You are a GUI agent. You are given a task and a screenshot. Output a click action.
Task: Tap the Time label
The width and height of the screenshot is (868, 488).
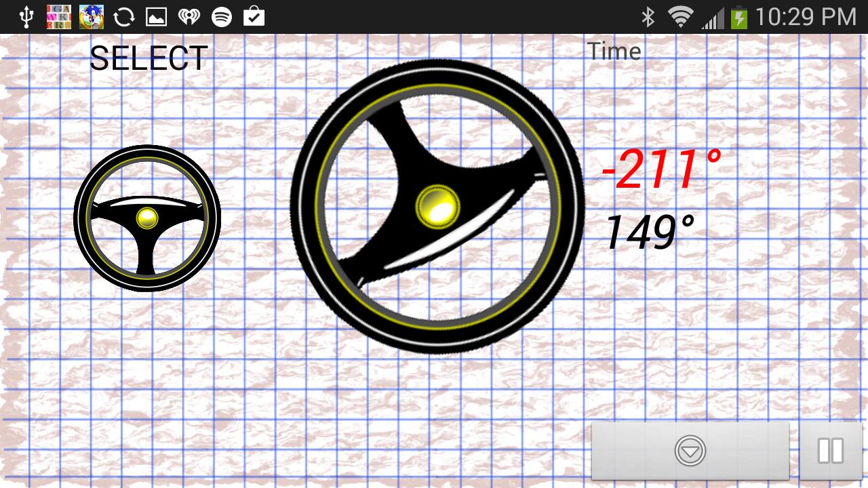(x=614, y=52)
